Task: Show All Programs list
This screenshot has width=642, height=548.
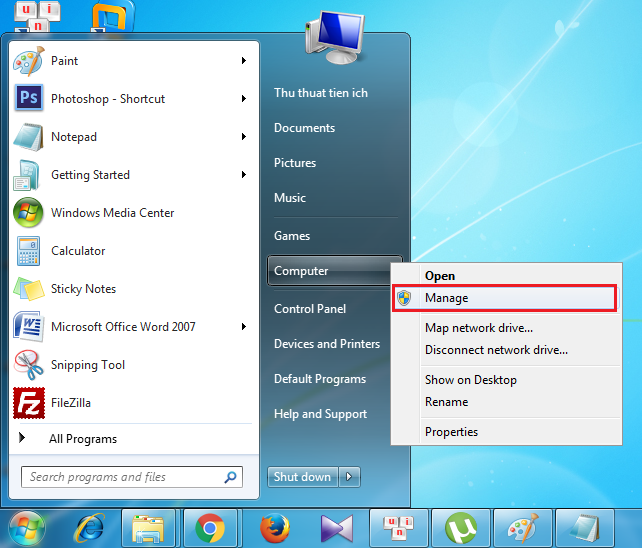Action: point(83,439)
